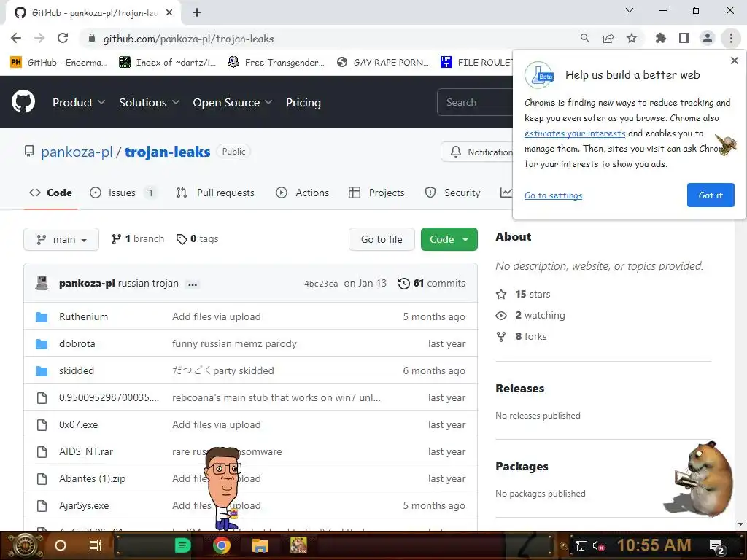Expand the Solutions dropdown menu

point(149,102)
